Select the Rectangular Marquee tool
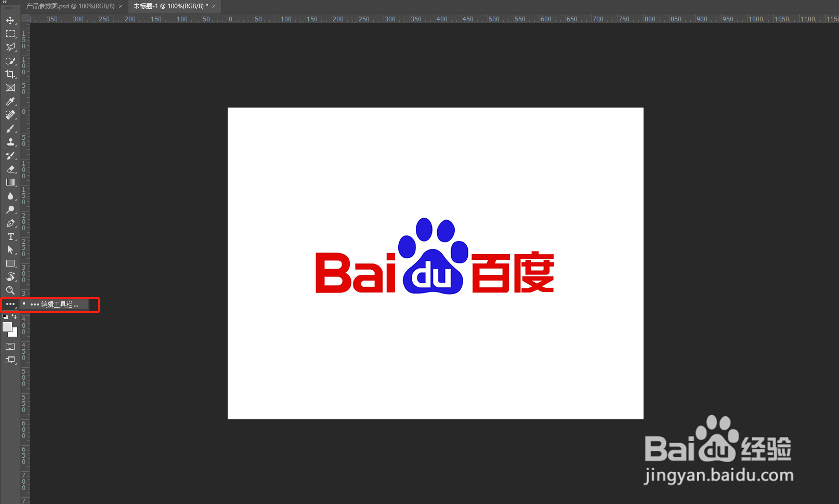Screen dimensions: 839x504 [x=10, y=34]
